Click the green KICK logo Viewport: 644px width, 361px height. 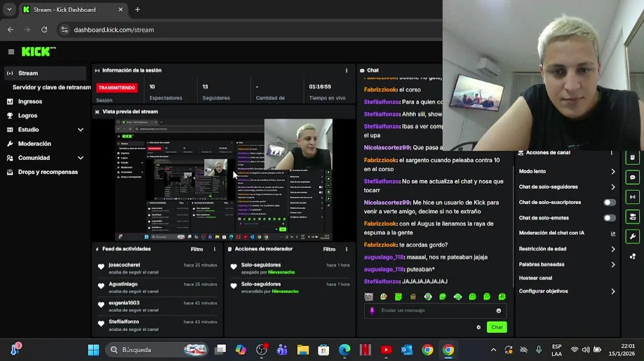tap(39, 52)
